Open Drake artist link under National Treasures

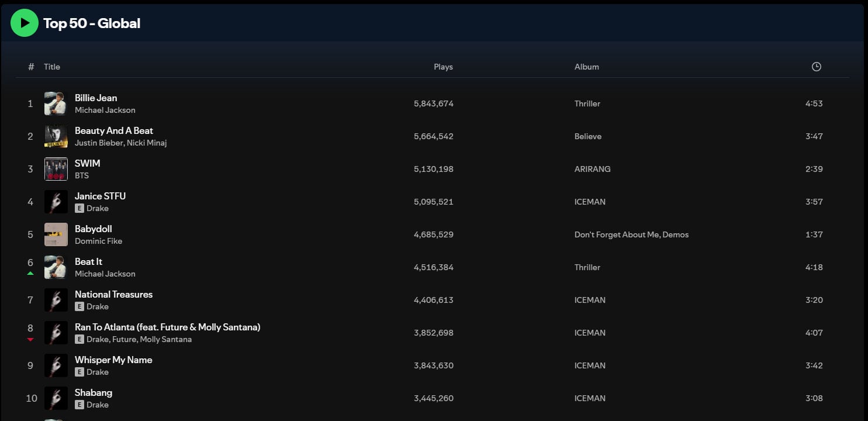pos(98,306)
